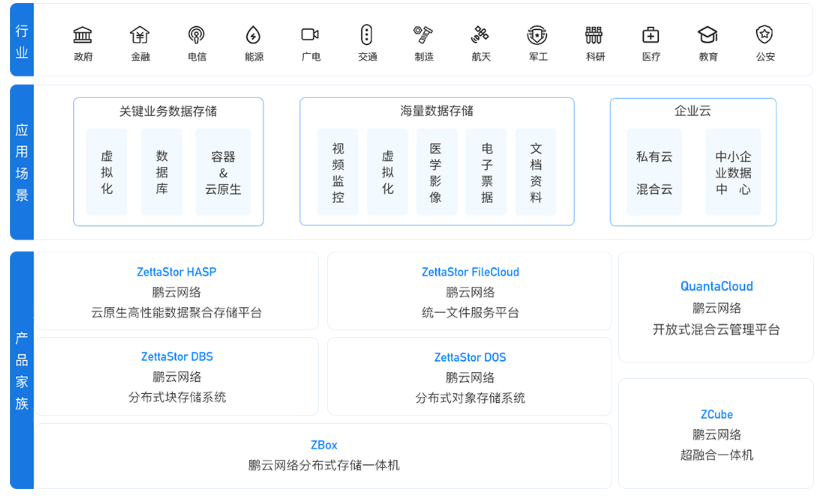Select the 应用场景 sidebar label

[22, 163]
